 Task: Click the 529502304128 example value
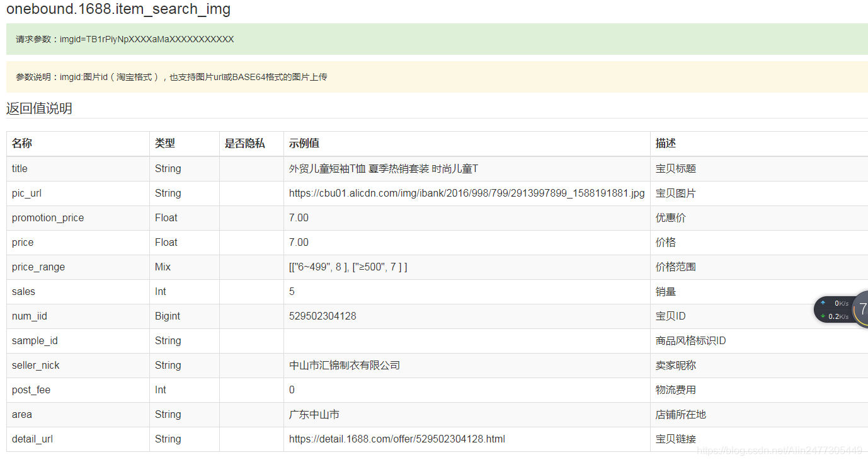[323, 316]
